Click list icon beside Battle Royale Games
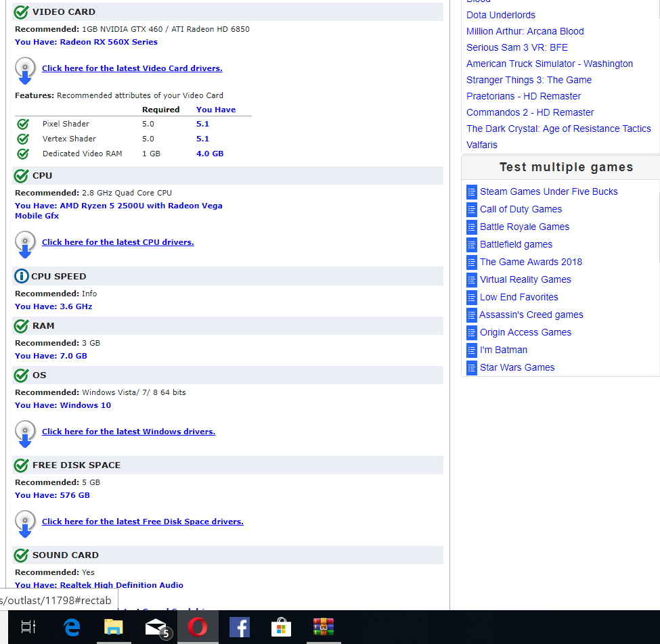 [x=471, y=227]
